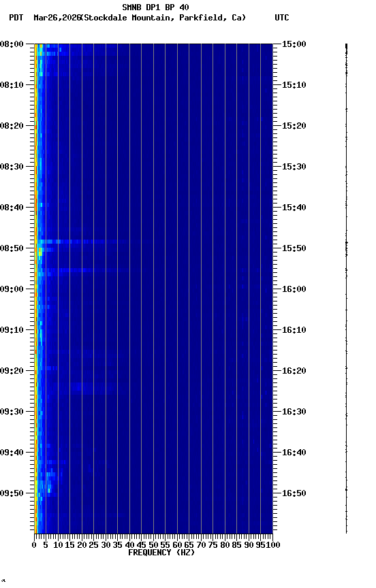
Task: Click the 15:40 UTC time label
Action: click(x=294, y=208)
